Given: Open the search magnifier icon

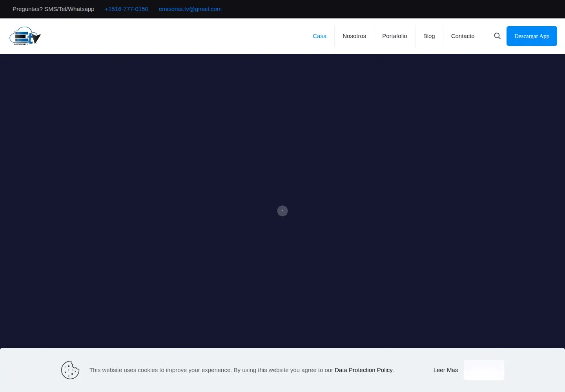Looking at the screenshot, I should click(497, 36).
